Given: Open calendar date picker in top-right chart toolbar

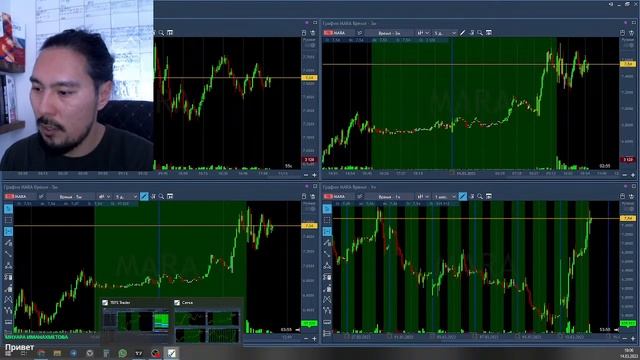Looking at the screenshot, I should (x=489, y=33).
